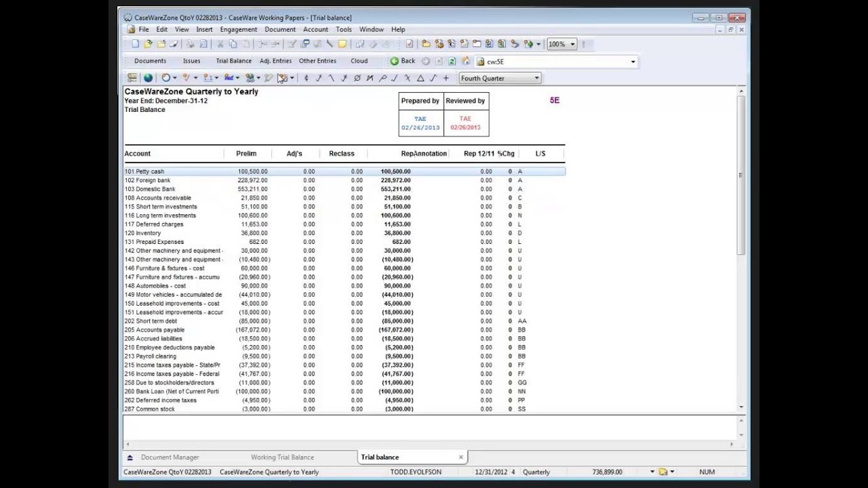The height and width of the screenshot is (488, 868).
Task: Click the Other Entries button
Action: click(317, 61)
